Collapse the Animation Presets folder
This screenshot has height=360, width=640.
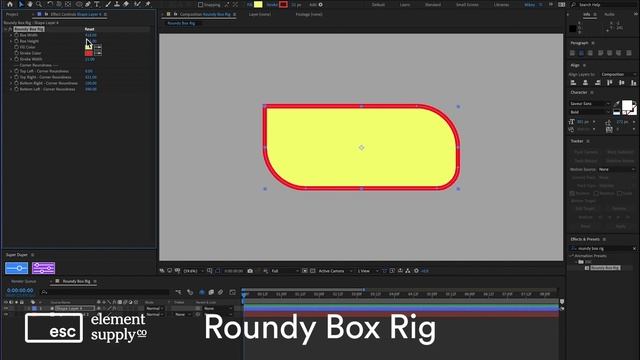click(572, 256)
